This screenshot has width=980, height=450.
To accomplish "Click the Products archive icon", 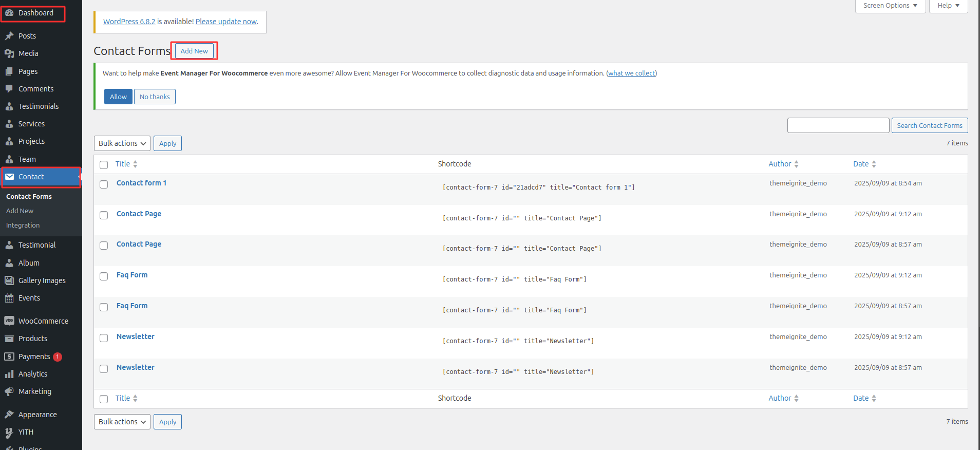I will [x=9, y=339].
